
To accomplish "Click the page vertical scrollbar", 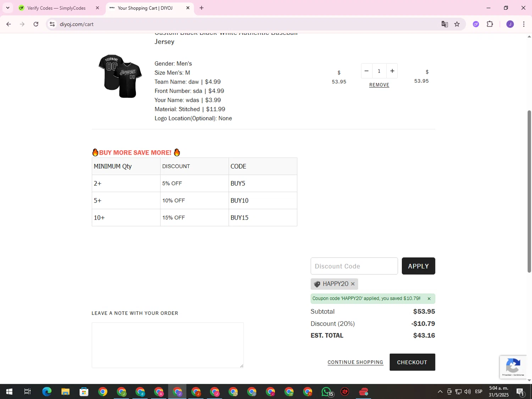I will tap(529, 192).
